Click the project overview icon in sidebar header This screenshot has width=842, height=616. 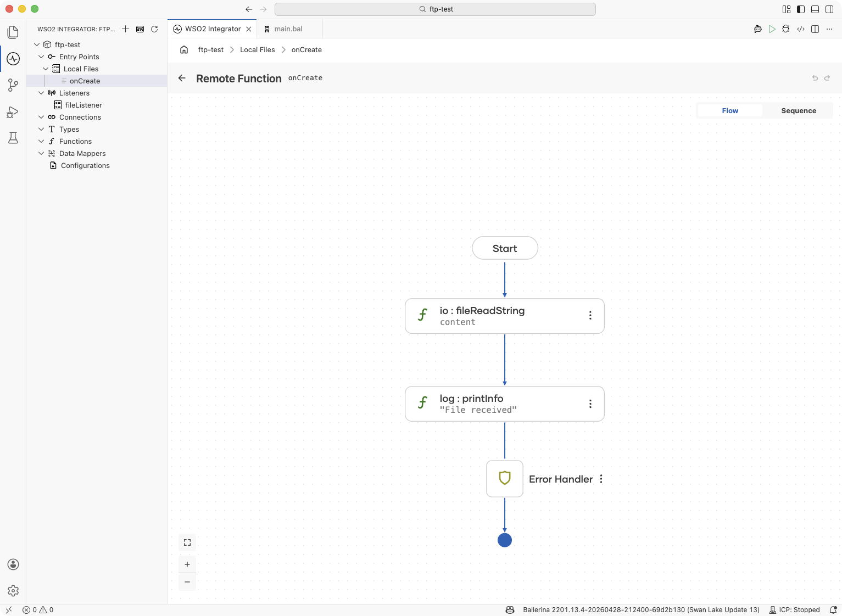(140, 29)
